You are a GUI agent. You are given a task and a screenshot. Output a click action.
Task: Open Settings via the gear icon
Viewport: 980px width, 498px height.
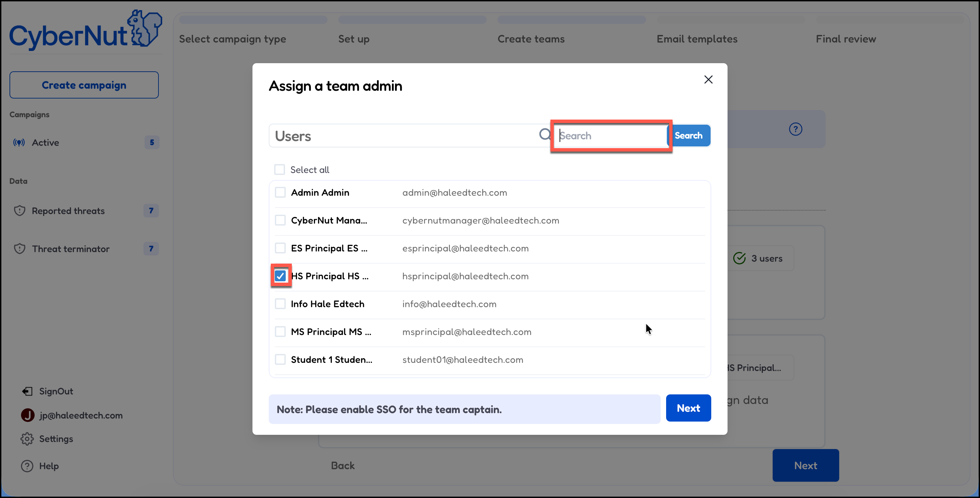click(x=27, y=439)
